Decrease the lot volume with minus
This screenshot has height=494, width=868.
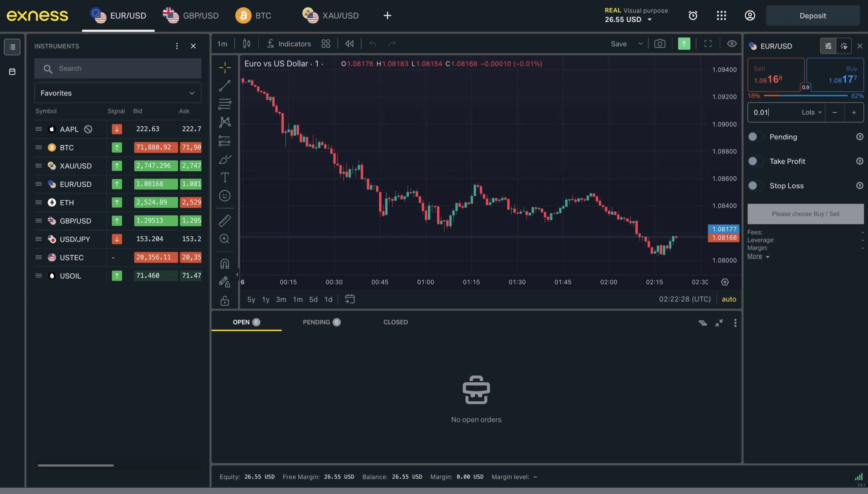834,112
